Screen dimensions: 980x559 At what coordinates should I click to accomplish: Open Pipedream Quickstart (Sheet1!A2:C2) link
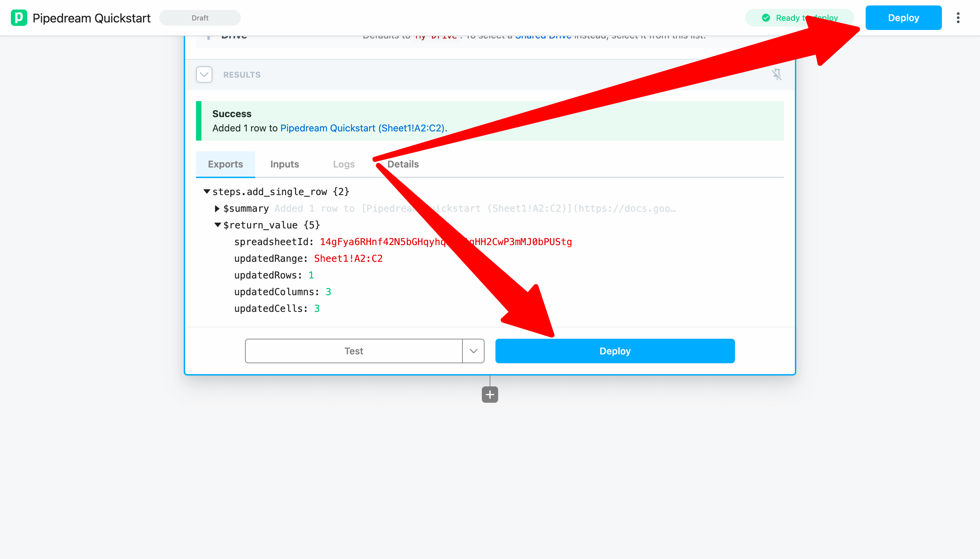(362, 128)
